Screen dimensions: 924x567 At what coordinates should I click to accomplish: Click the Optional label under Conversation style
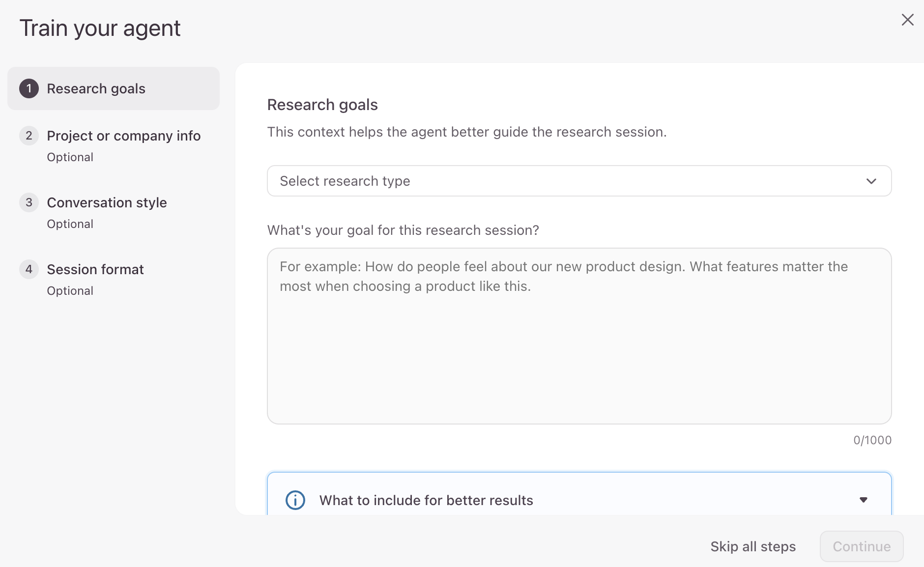(70, 224)
